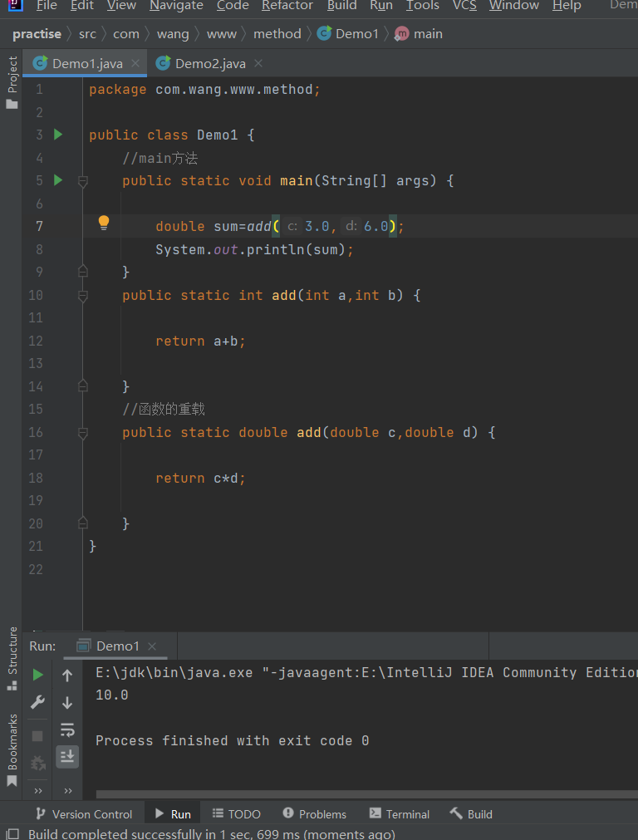
Task: Open the Help menu
Action: pos(567,5)
